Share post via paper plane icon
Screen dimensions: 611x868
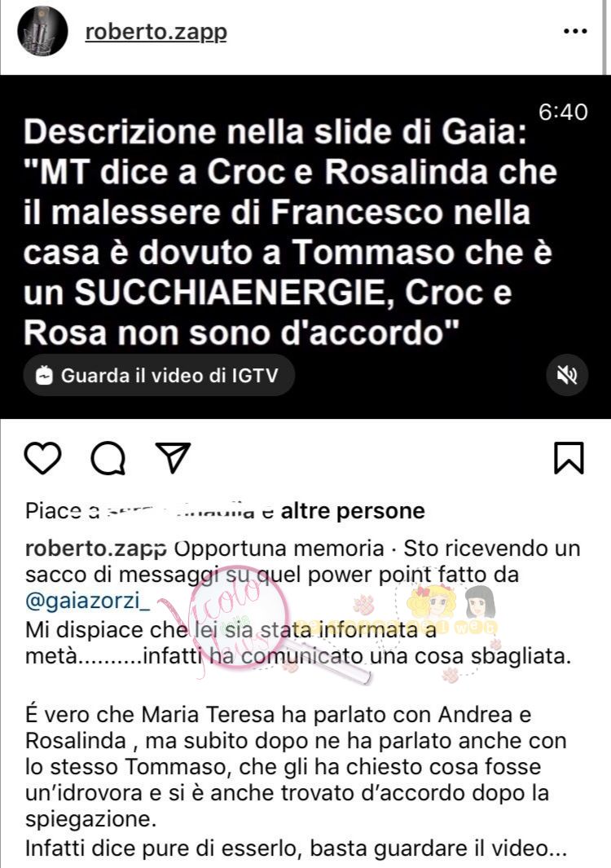click(174, 457)
